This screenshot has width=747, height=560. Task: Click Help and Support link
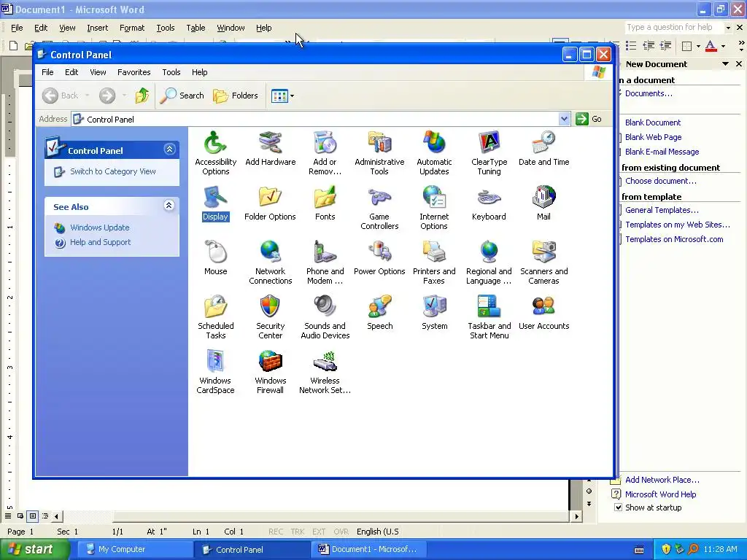(x=100, y=242)
